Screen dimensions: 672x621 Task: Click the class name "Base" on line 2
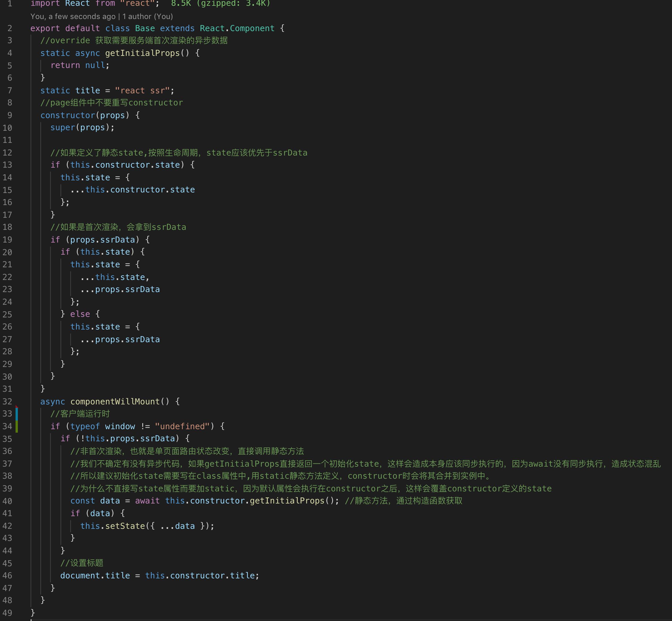coord(145,28)
